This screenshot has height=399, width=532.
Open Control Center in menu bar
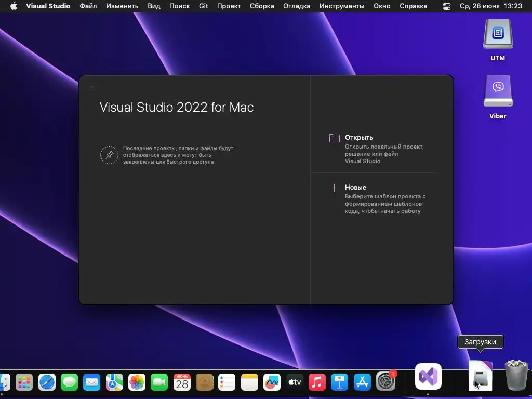[x=447, y=6]
